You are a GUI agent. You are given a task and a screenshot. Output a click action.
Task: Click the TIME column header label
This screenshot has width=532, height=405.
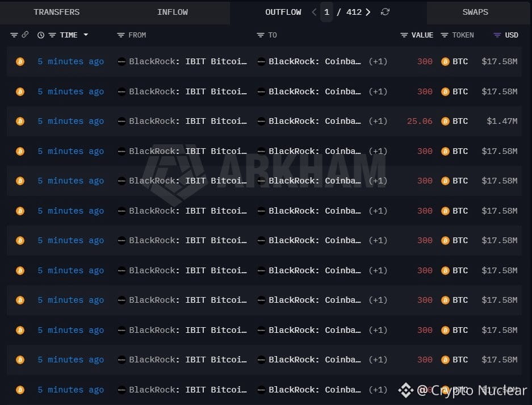pyautogui.click(x=69, y=35)
